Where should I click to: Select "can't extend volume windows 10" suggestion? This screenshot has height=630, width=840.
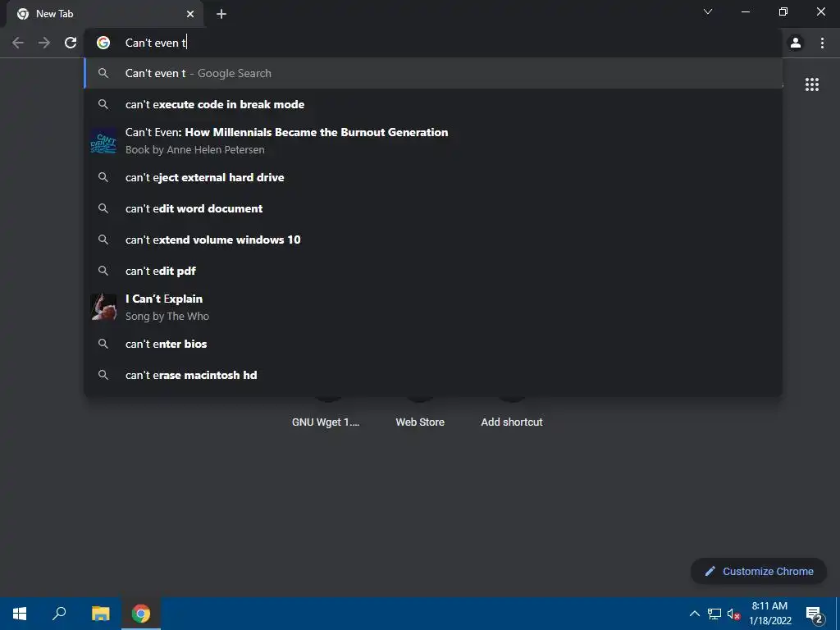pos(433,240)
